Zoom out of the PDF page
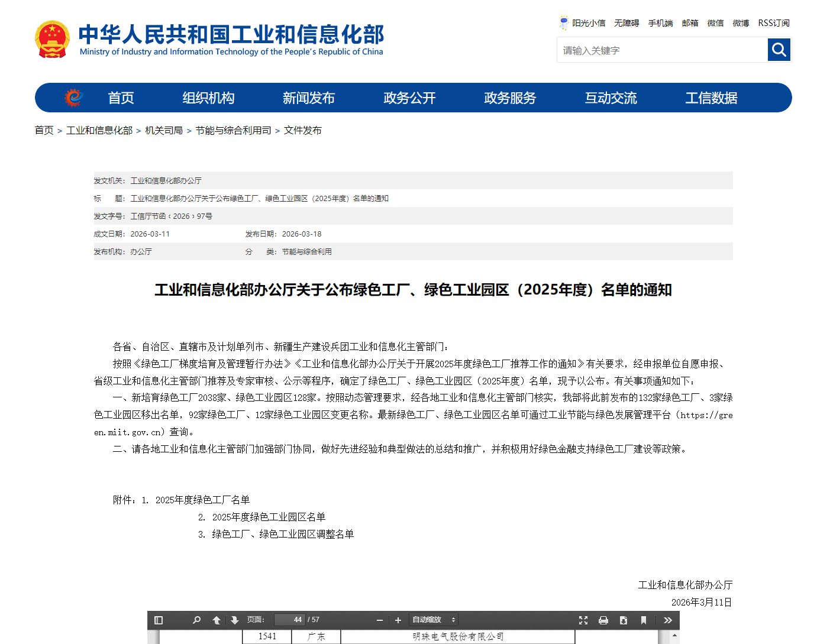 tap(379, 620)
